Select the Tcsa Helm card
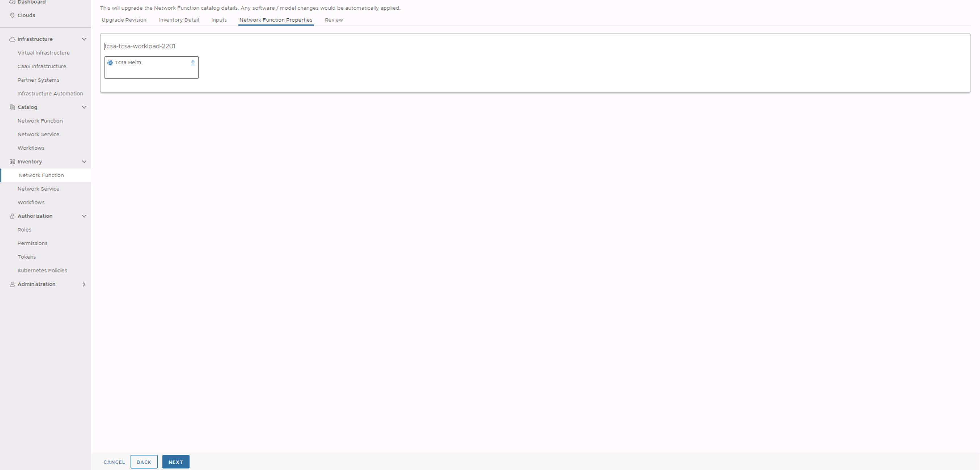Image resolution: width=980 pixels, height=470 pixels. click(x=151, y=68)
